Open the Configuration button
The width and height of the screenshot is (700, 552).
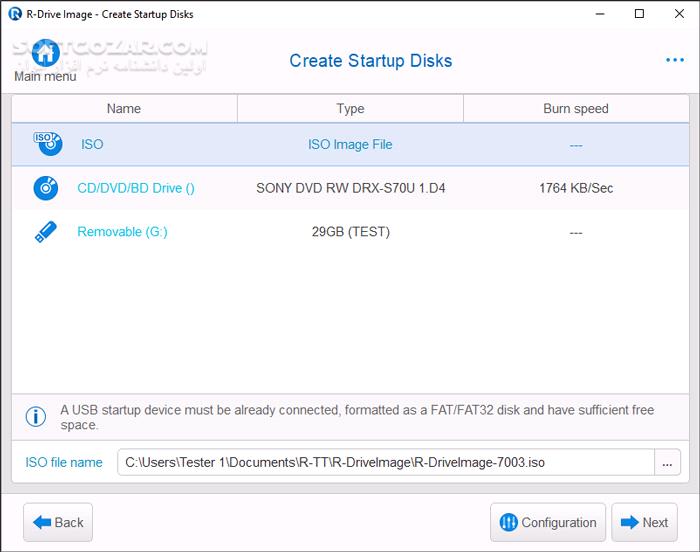(548, 522)
